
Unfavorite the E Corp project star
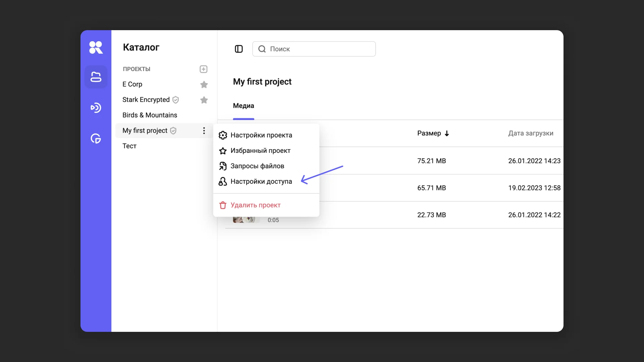pyautogui.click(x=204, y=84)
